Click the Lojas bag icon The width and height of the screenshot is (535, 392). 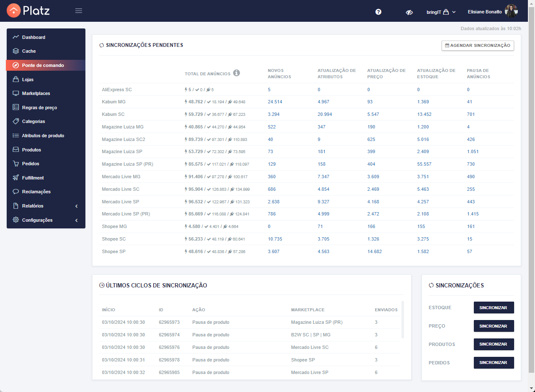(16, 79)
